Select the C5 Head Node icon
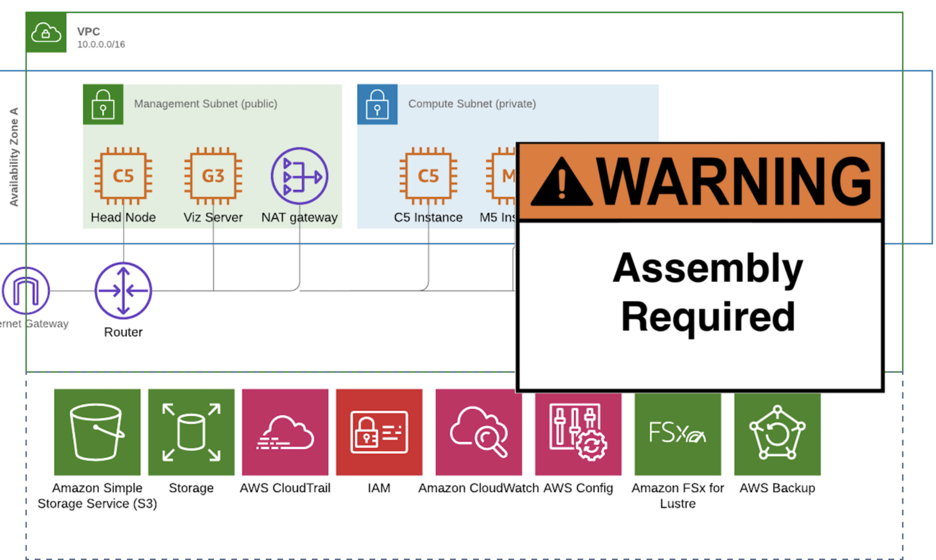The width and height of the screenshot is (936, 560). (123, 176)
